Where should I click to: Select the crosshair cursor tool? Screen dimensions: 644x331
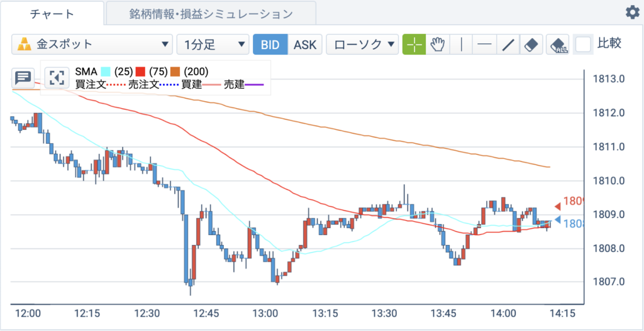click(414, 45)
